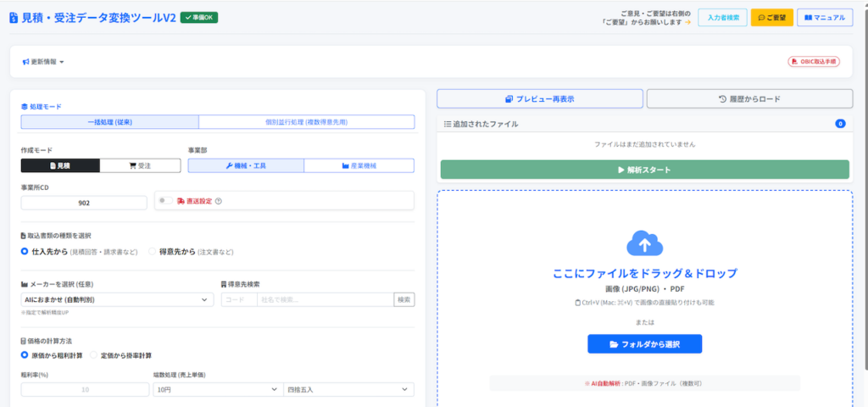Select the 個別並行処理 (複数得意先用) tab
Viewport: 868px width, 407px height.
(307, 122)
